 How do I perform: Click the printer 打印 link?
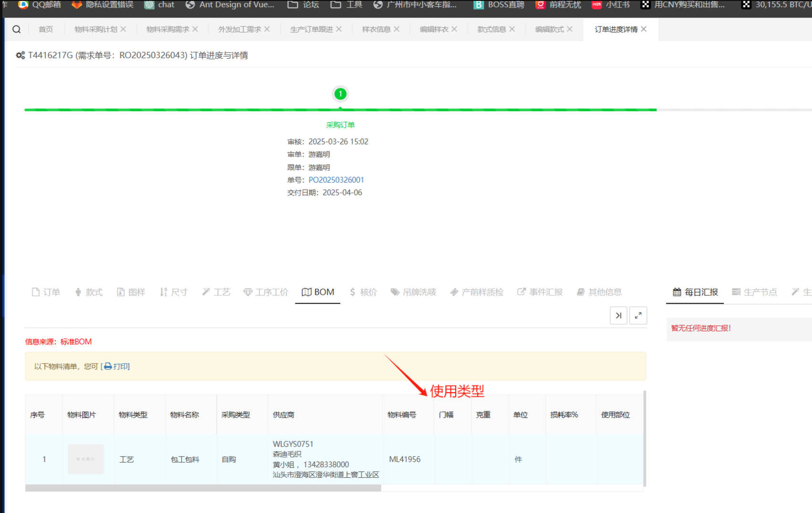[x=117, y=366]
